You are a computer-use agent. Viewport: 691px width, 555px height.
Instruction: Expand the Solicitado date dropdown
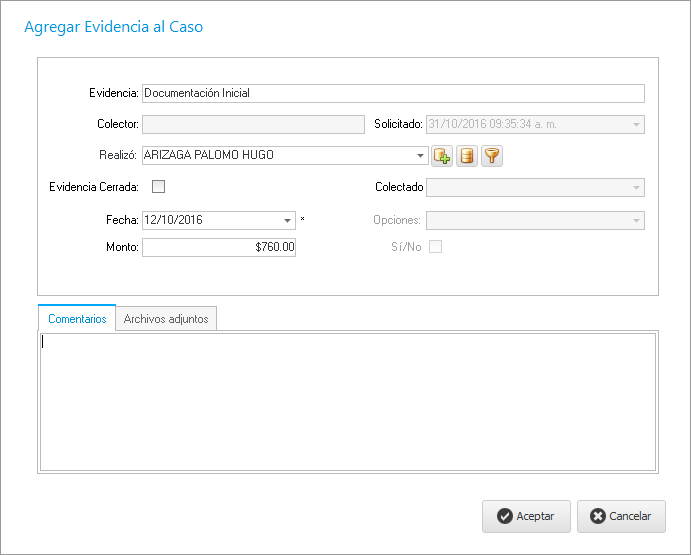(635, 125)
